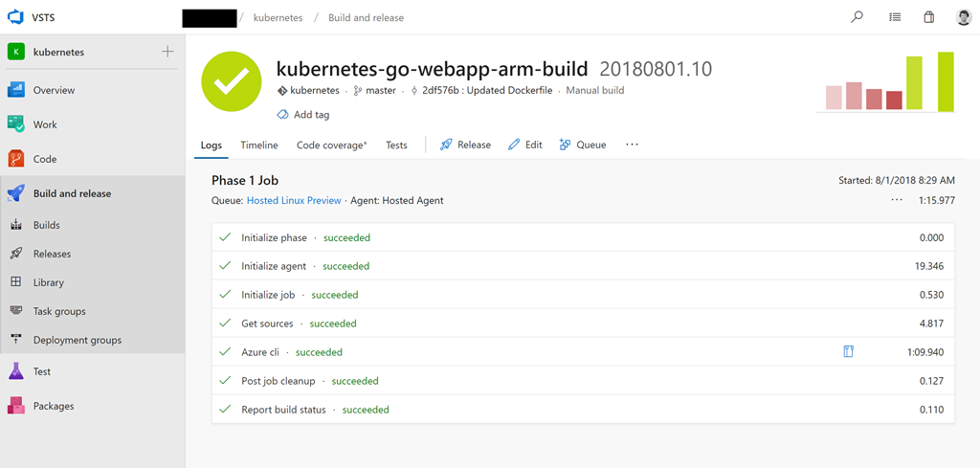Image resolution: width=980 pixels, height=468 pixels.
Task: Add a new item with plus icon
Action: 167,52
